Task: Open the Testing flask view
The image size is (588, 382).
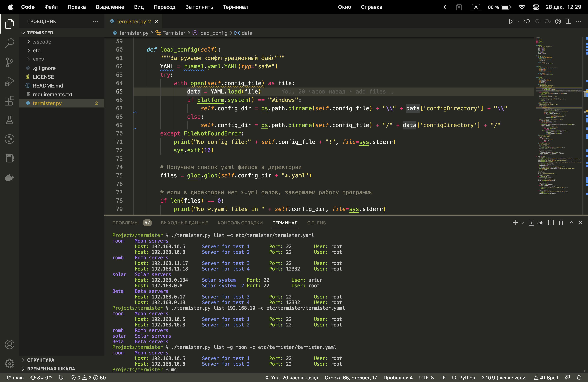Action: pyautogui.click(x=9, y=120)
